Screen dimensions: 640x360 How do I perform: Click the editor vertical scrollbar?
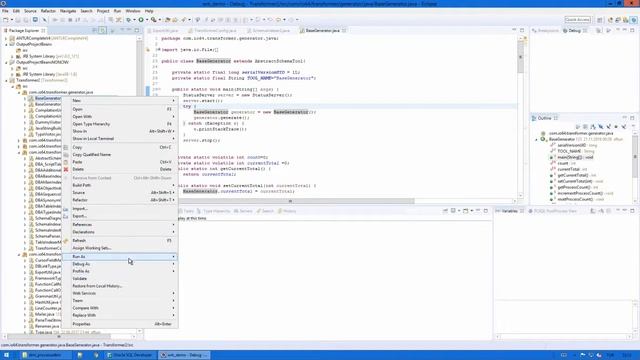point(520,57)
